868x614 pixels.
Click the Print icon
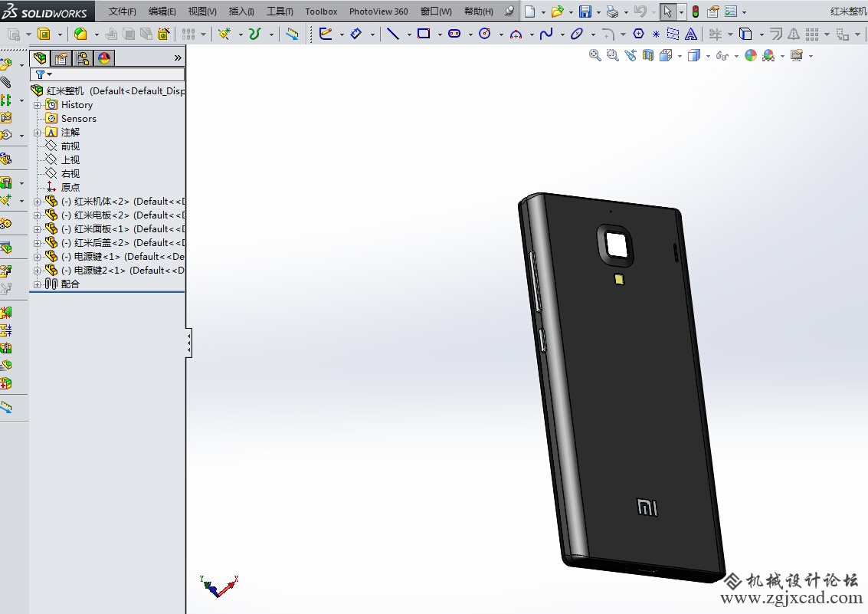point(612,11)
